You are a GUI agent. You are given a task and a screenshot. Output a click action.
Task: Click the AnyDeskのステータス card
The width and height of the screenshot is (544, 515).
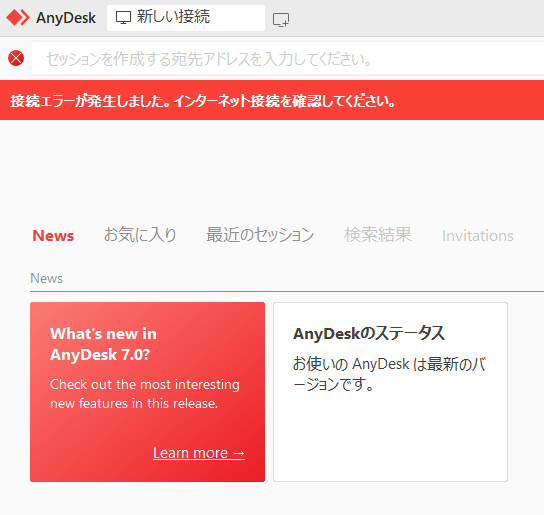pyautogui.click(x=390, y=392)
